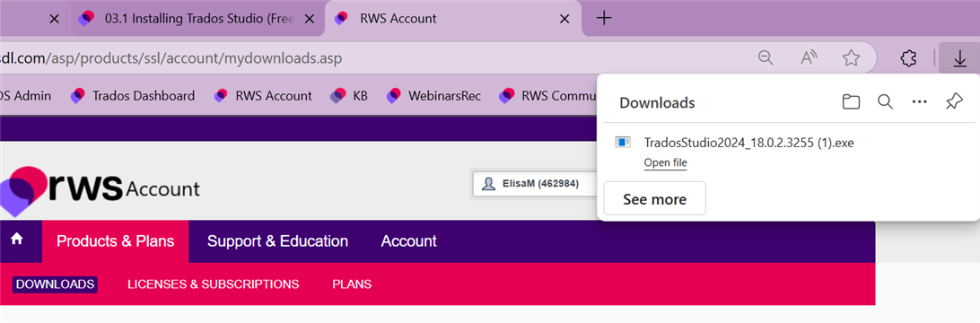The width and height of the screenshot is (980, 323).
Task: Open the downloads folder icon
Action: pos(851,102)
